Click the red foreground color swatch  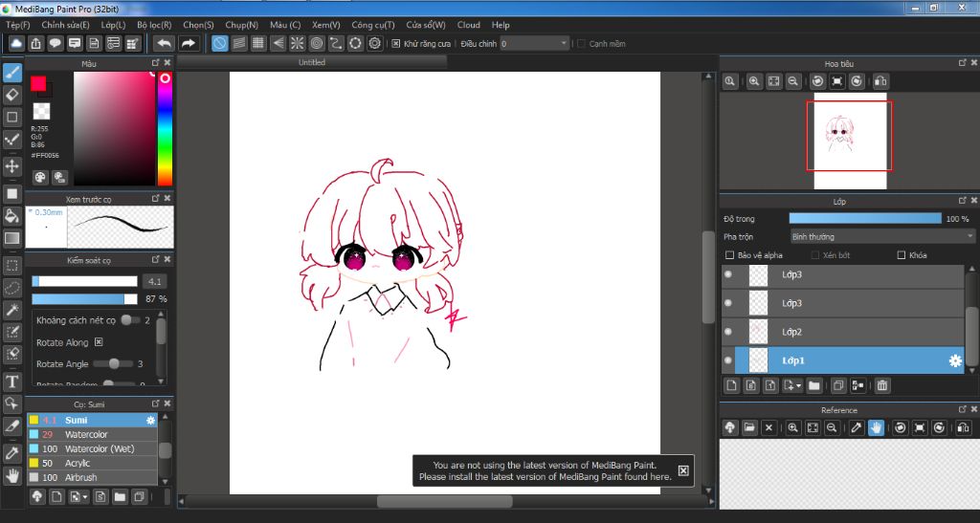[x=38, y=83]
